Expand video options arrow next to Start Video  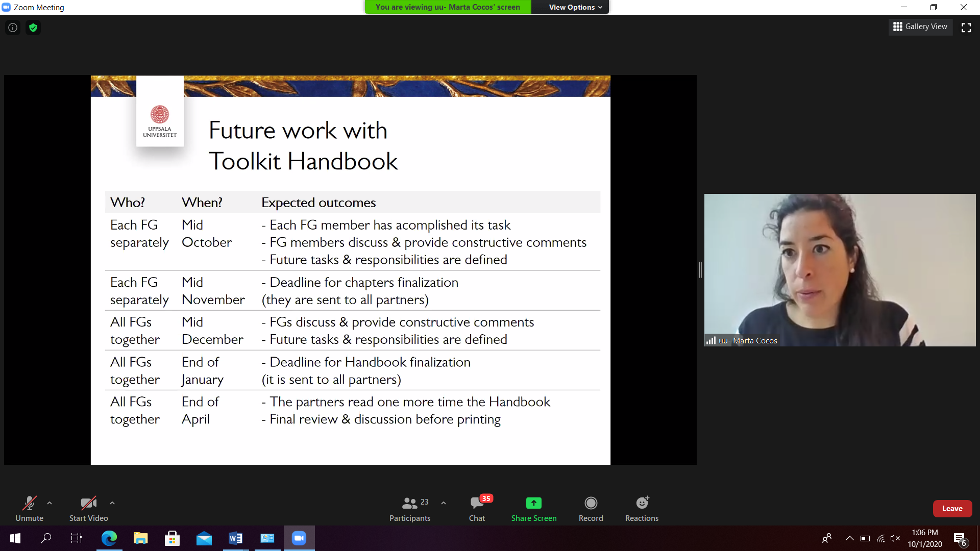[112, 503]
